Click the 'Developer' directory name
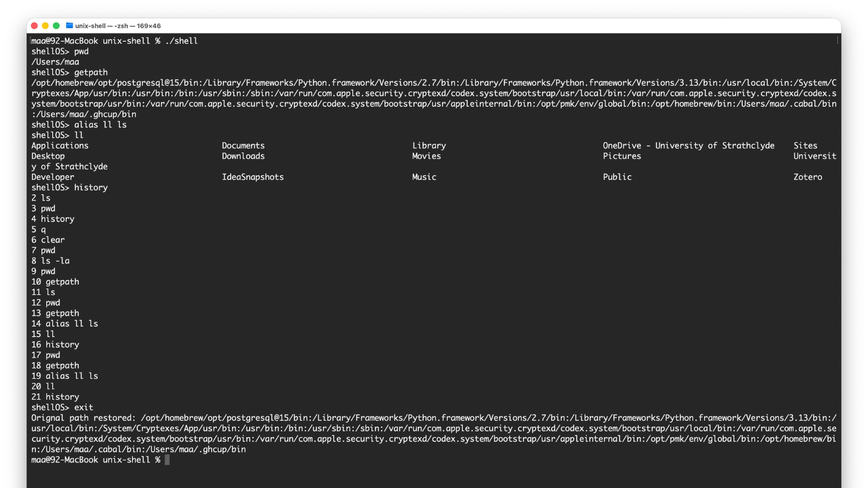The image size is (868, 488). point(53,177)
